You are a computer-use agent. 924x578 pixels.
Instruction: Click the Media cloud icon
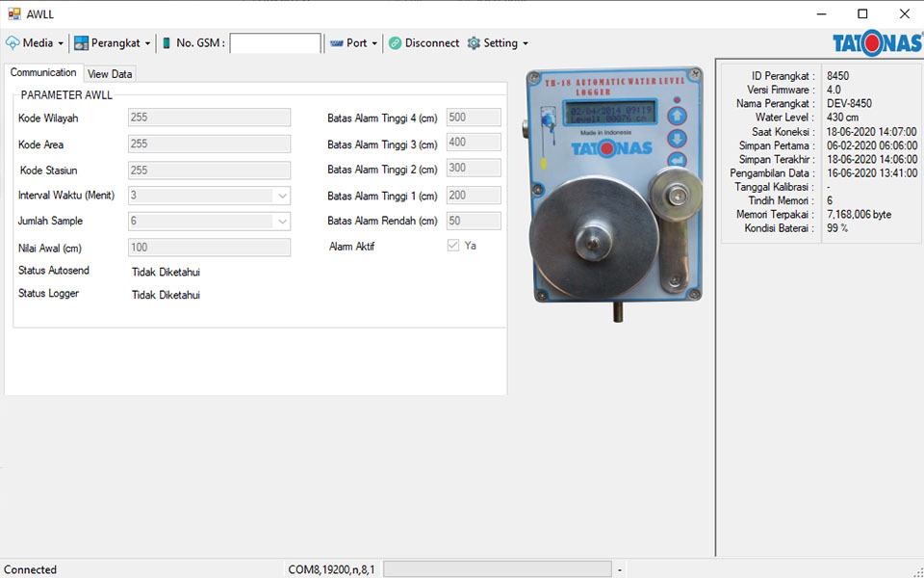click(13, 43)
